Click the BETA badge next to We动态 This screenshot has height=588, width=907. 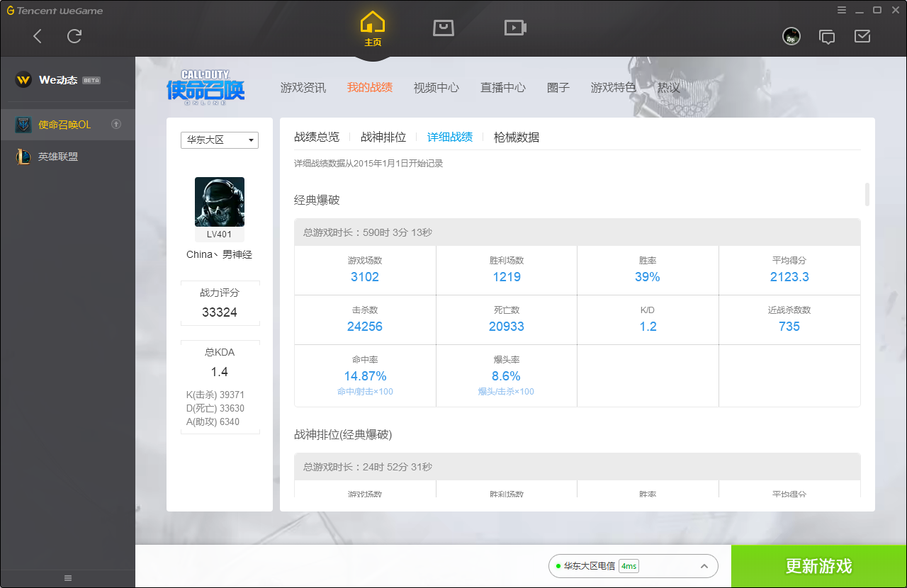tap(91, 80)
